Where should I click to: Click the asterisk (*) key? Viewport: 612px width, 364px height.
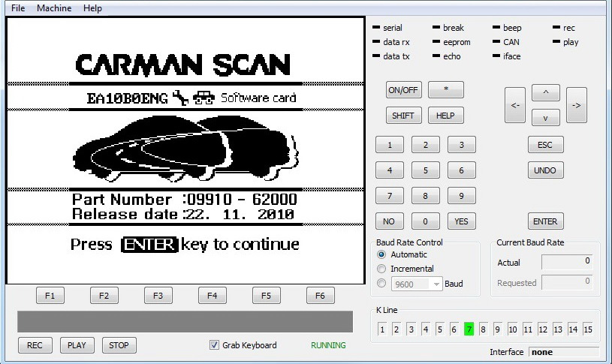click(x=446, y=90)
